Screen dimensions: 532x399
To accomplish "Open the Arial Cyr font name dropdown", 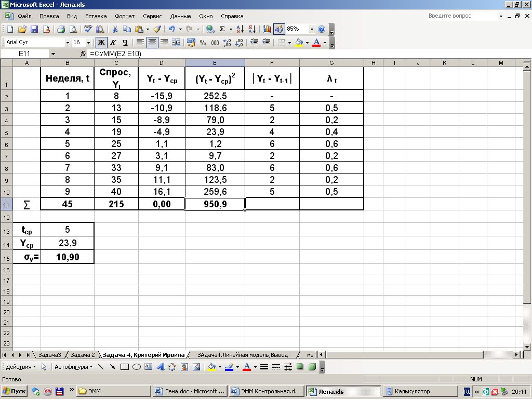I will pyautogui.click(x=68, y=43).
